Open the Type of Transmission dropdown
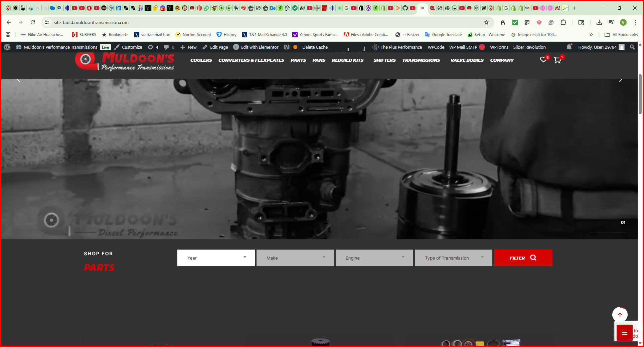Screen dimensions: 644x347 [453, 258]
